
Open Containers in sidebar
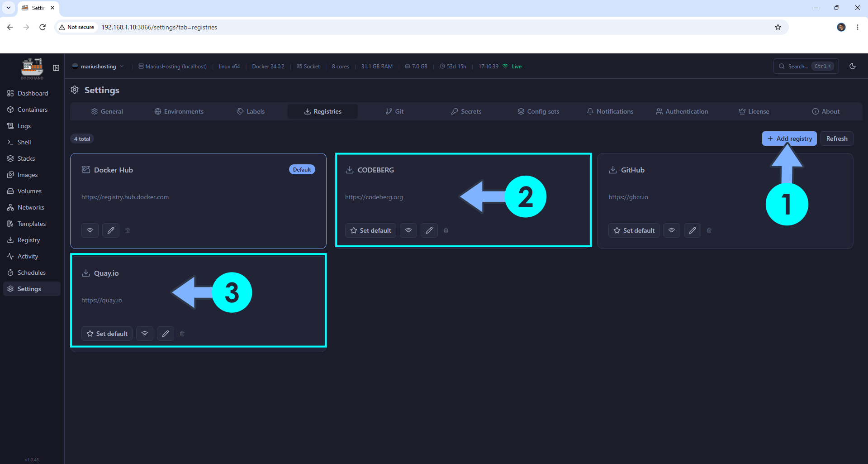point(32,110)
